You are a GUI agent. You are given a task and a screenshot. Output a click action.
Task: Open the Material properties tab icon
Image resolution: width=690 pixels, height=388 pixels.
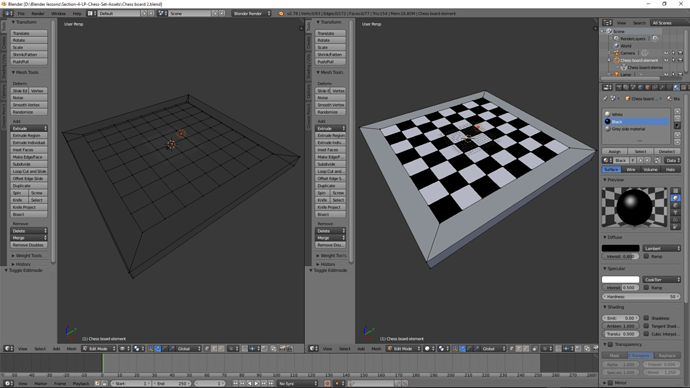676,88
